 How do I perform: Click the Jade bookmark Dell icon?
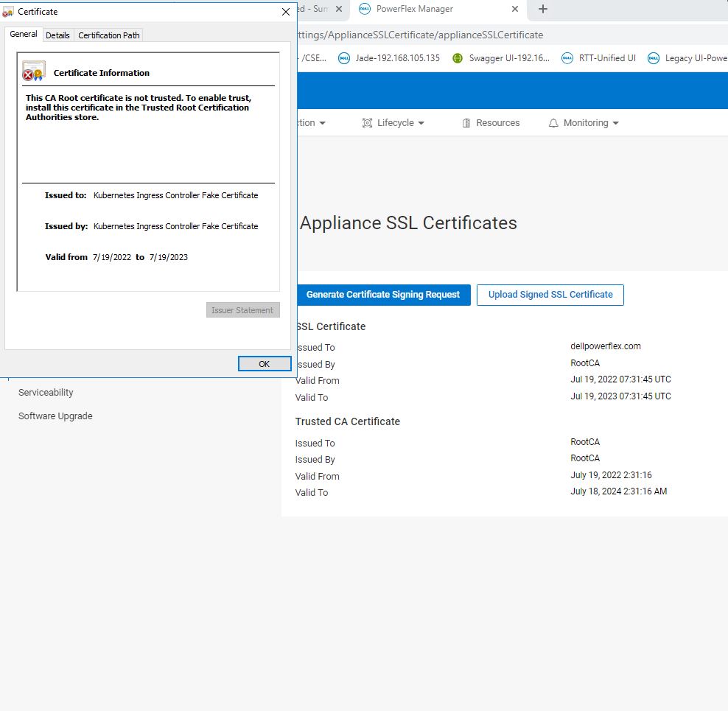344,58
